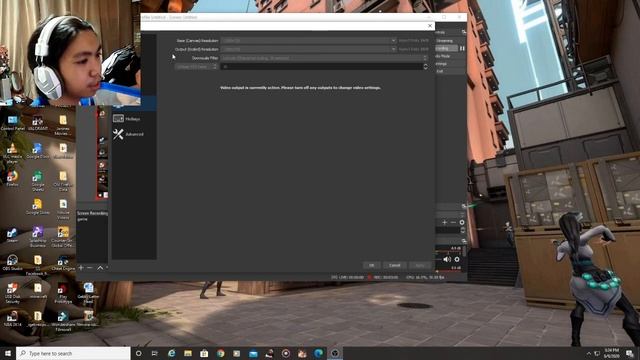Click Exit in OBS controls
This screenshot has width=640, height=360.
(450, 71)
